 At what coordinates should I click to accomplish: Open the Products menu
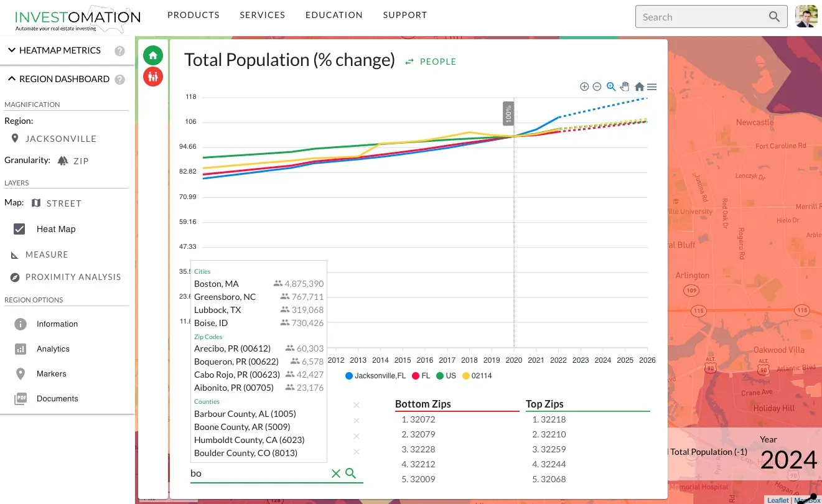tap(194, 15)
